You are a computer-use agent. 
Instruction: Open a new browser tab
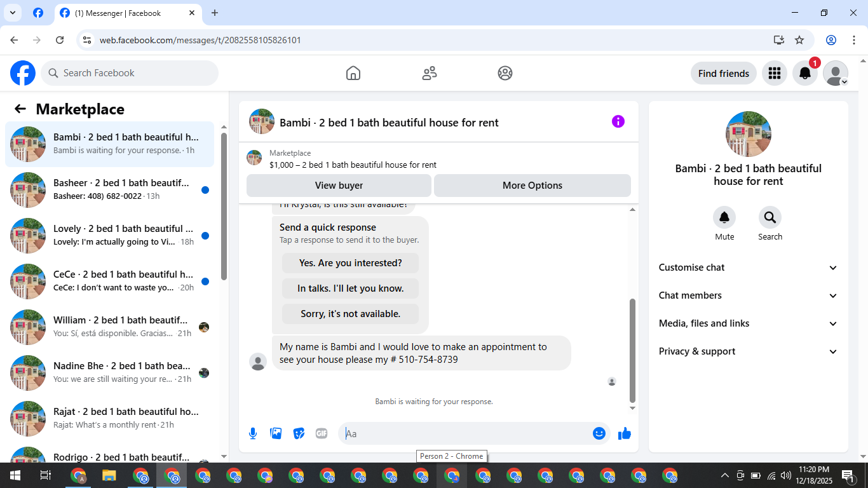click(215, 13)
